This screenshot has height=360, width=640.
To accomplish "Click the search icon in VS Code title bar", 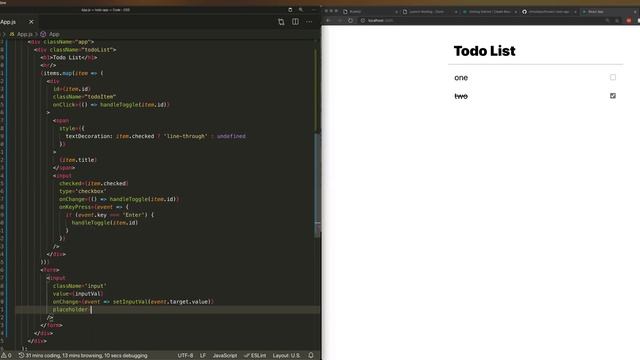I will click(301, 10).
